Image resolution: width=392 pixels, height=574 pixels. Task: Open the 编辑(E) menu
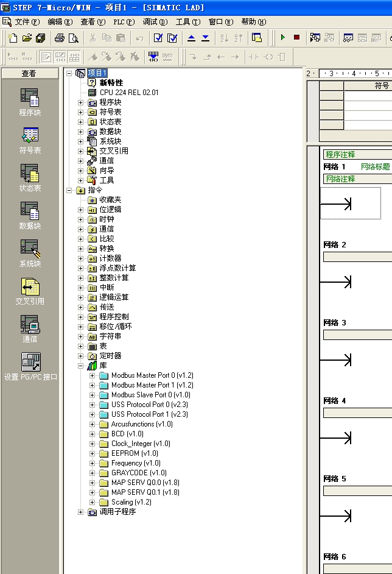(60, 22)
